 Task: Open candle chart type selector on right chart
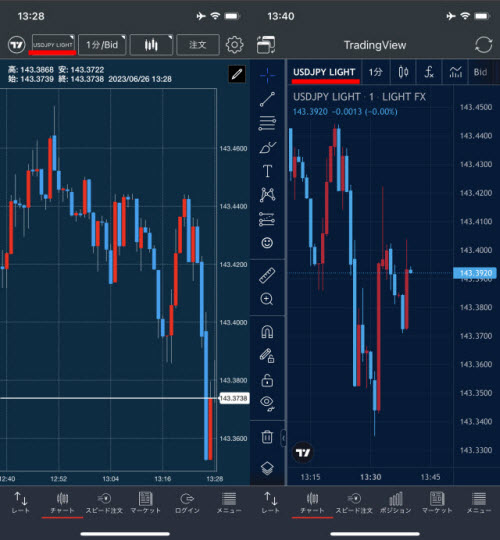pos(403,72)
